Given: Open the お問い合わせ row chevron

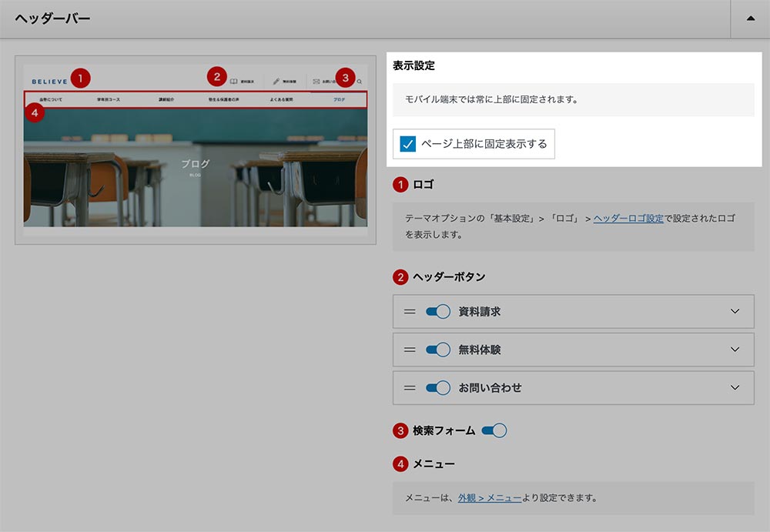Looking at the screenshot, I should (x=735, y=388).
